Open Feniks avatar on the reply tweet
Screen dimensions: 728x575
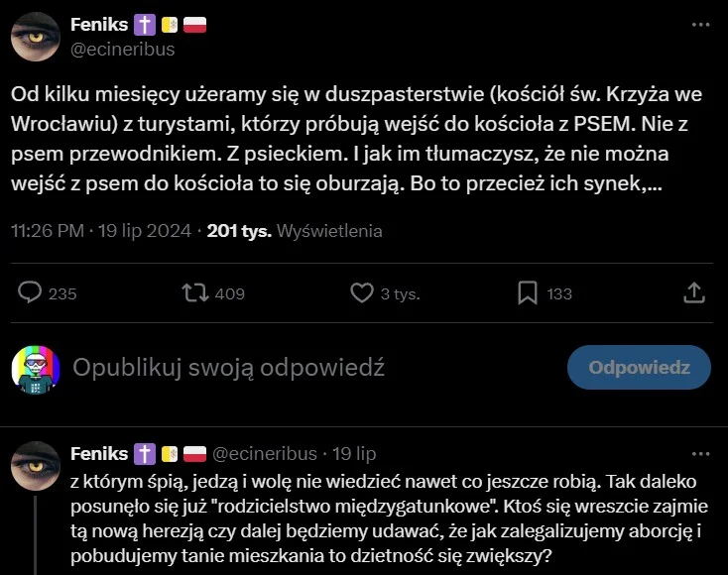(36, 466)
